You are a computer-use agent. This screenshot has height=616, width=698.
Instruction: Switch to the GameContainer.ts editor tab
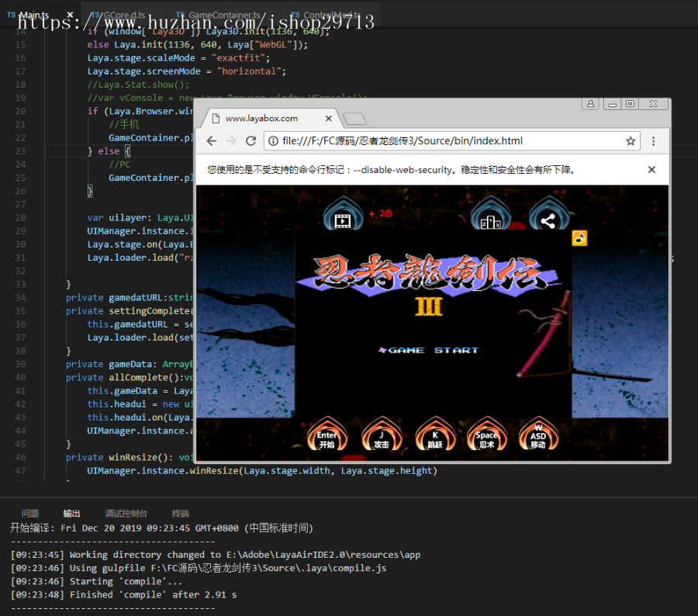click(223, 16)
